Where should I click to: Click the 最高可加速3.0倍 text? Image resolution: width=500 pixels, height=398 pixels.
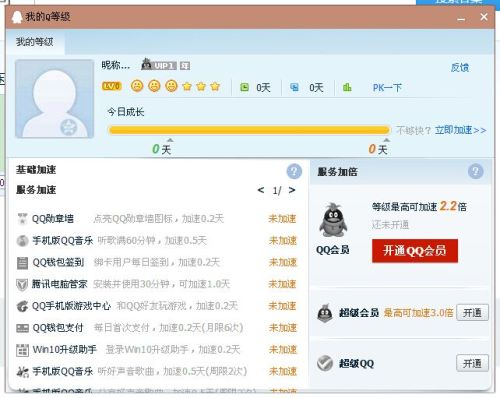tap(419, 313)
